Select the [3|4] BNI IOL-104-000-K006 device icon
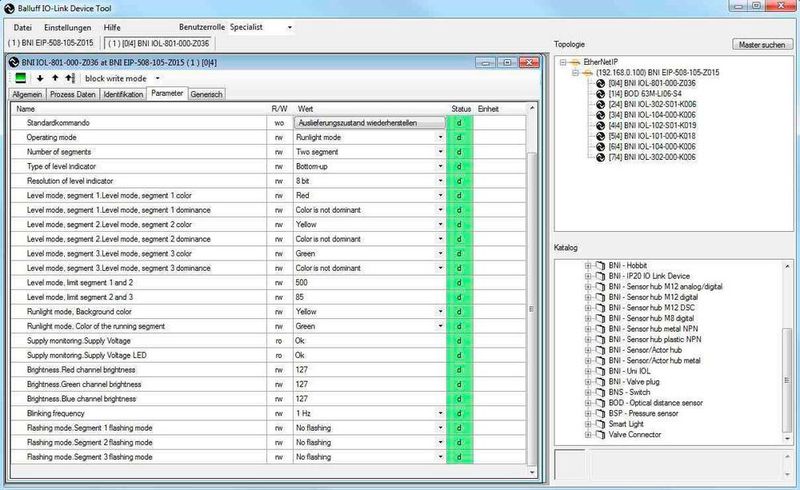The image size is (800, 490). [x=601, y=115]
